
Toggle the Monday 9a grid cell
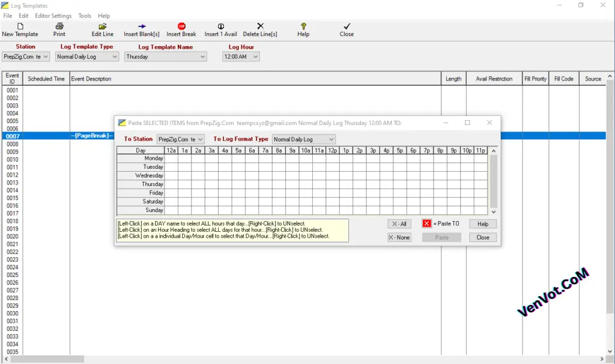[x=292, y=159]
